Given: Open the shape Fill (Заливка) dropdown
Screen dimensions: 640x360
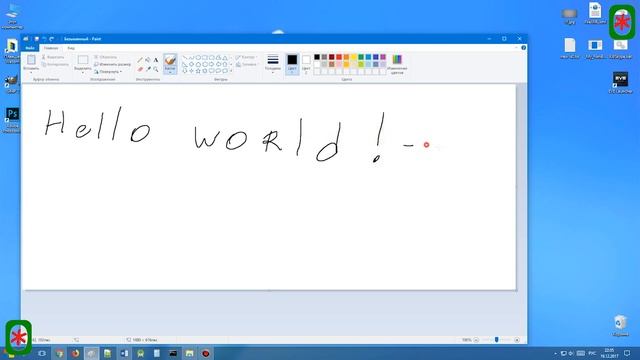Looking at the screenshot, I should click(x=247, y=64).
